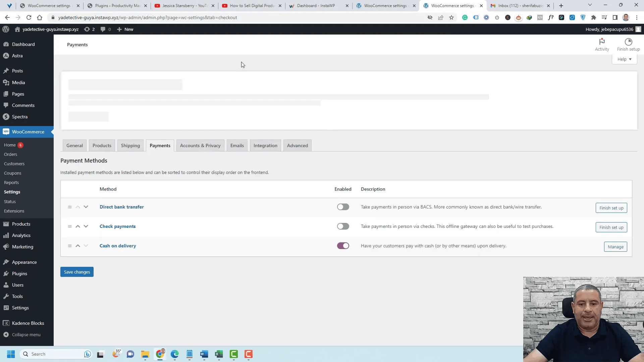Click the WooCommerce sidebar icon
Viewport: 644px width, 362px height.
coord(5,132)
